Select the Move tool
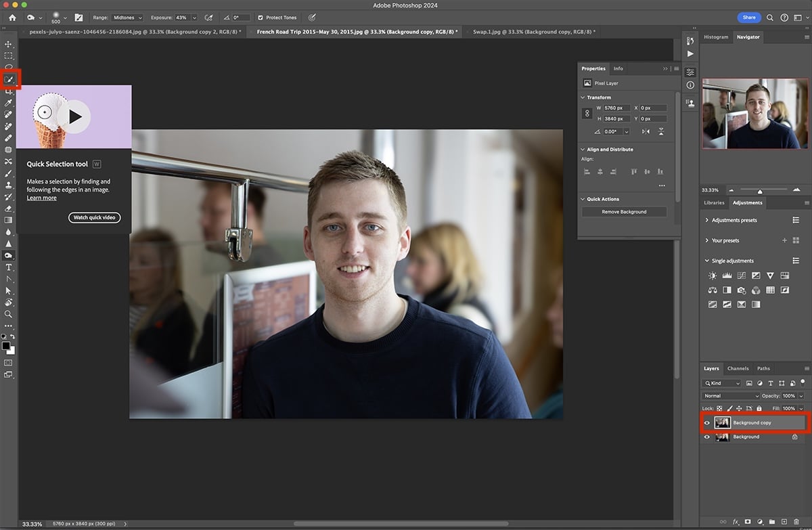The height and width of the screenshot is (530, 812). pos(9,43)
